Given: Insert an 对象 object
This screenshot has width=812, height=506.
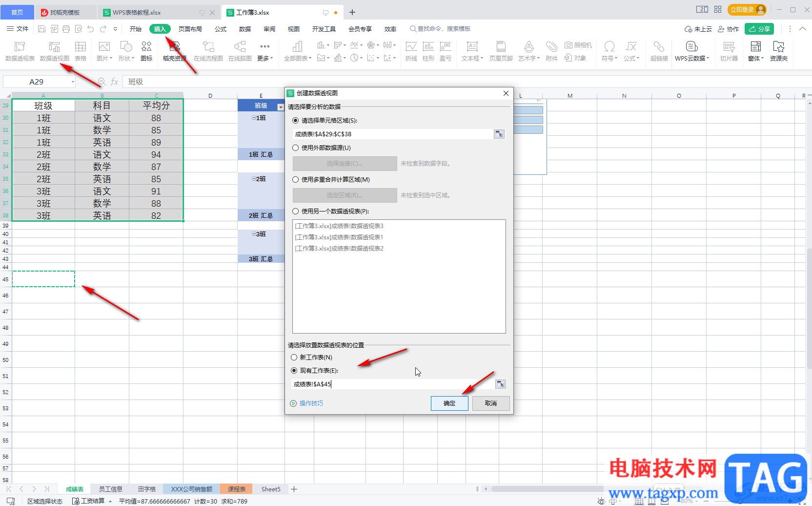Looking at the screenshot, I should (x=575, y=58).
